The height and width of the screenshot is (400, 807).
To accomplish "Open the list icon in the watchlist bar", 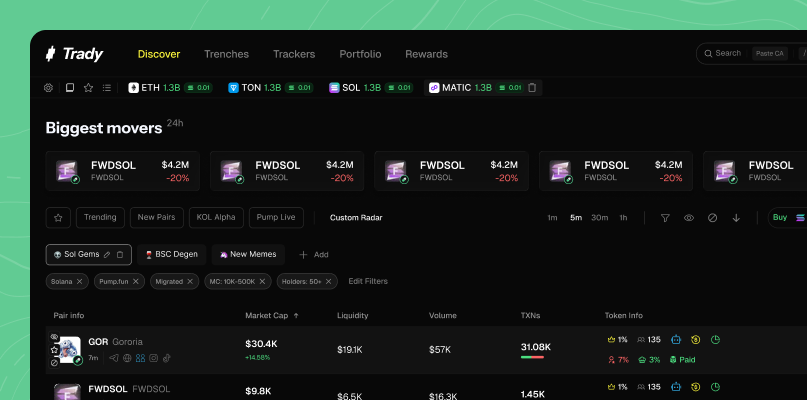I will 107,88.
